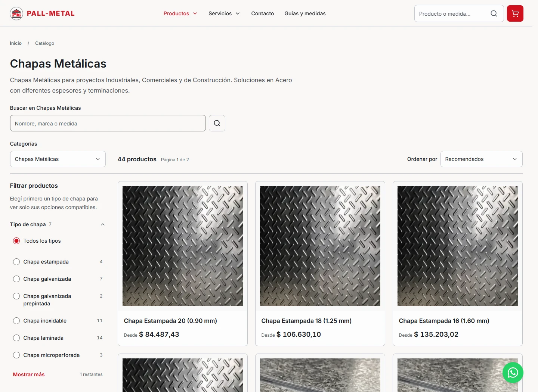Expand the Productos menu
This screenshot has height=392, width=538.
pyautogui.click(x=180, y=13)
